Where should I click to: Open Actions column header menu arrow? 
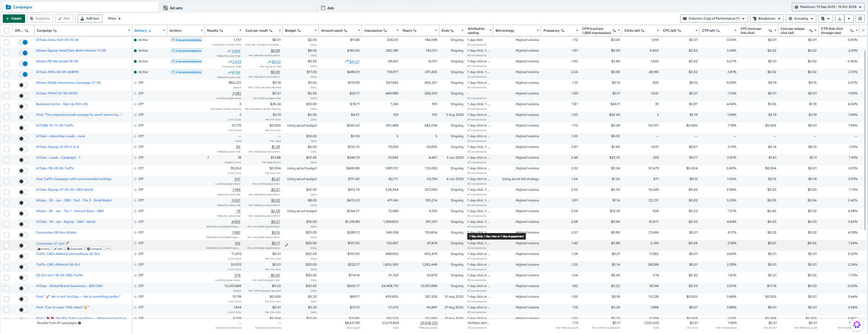pyautogui.click(x=202, y=31)
